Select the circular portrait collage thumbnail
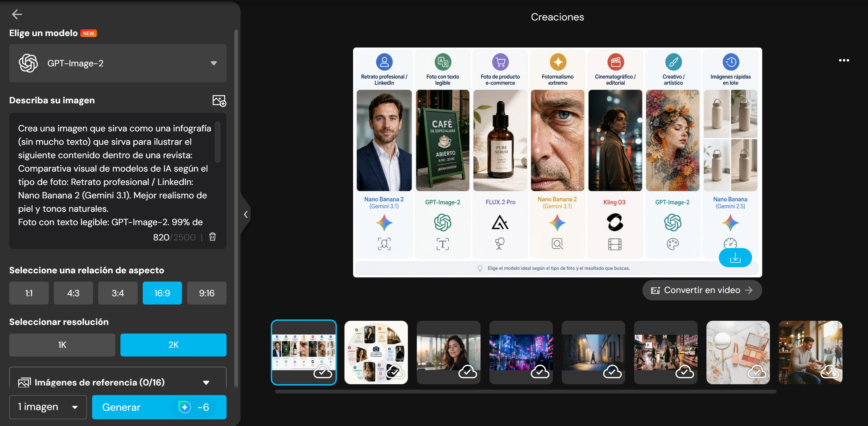 tap(376, 352)
